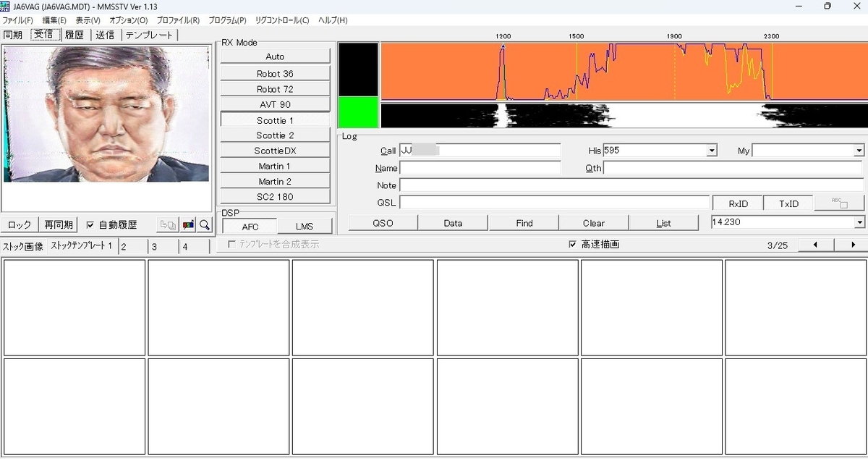
Task: Open the 14.230 frequency dropdown
Action: [x=859, y=222]
